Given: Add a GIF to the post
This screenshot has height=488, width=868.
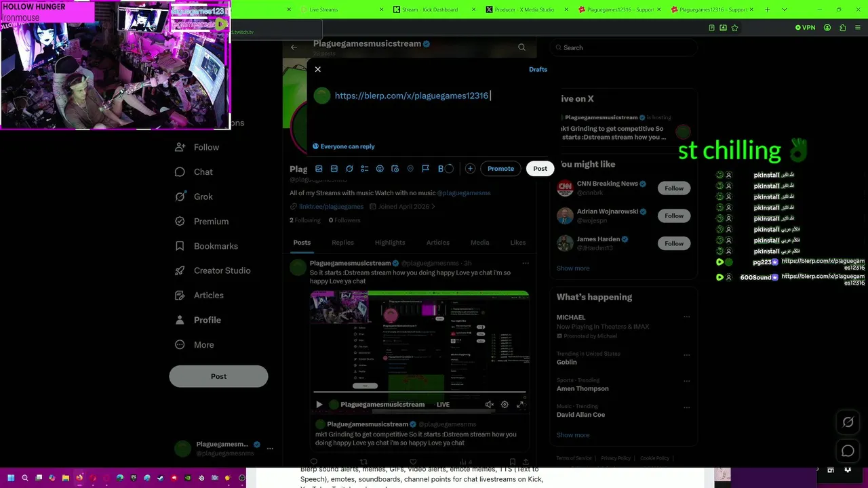Looking at the screenshot, I should pos(334,169).
